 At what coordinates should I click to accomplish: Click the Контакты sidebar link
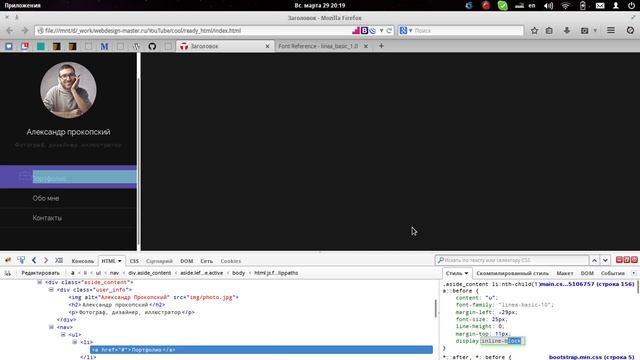click(x=47, y=218)
